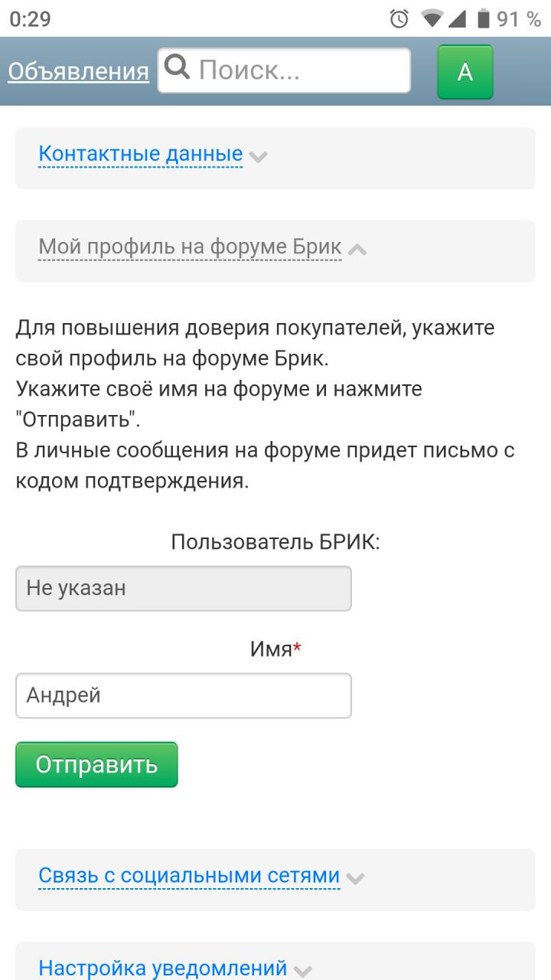The image size is (551, 980).
Task: Tap the Wi-Fi status bar icon
Action: click(432, 18)
